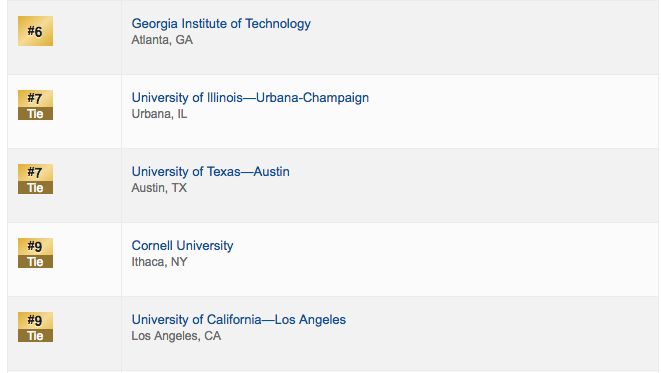Click the #7 number on Illinois's rank badge

click(x=35, y=98)
